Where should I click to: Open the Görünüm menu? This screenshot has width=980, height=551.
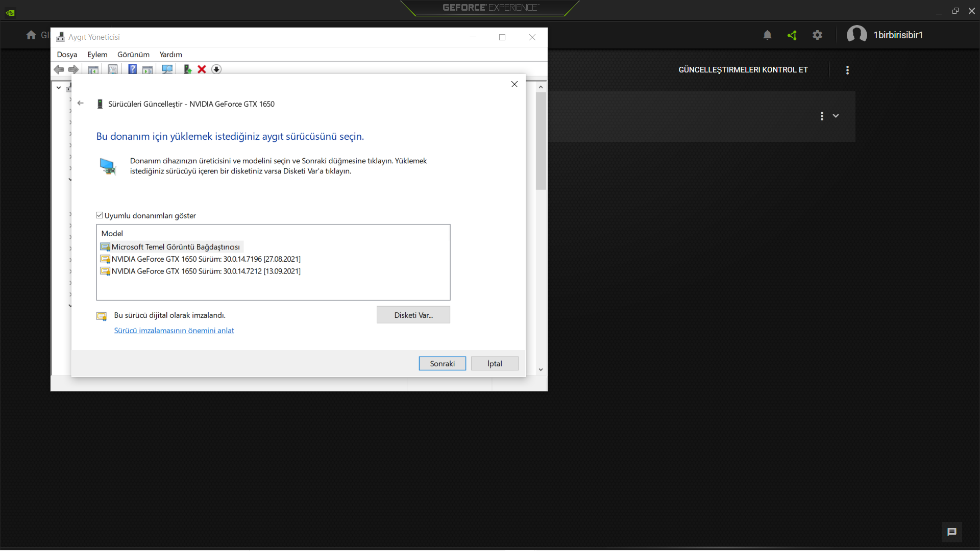pos(133,55)
